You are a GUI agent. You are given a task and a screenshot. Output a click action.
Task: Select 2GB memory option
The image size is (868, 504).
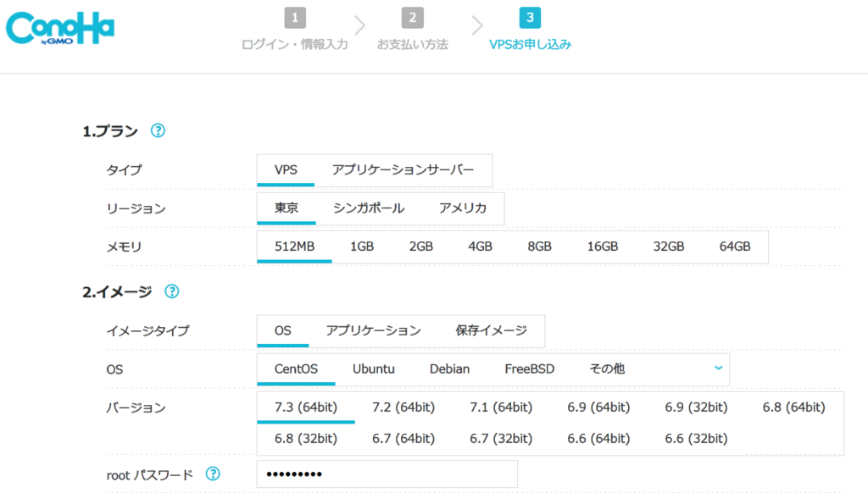point(421,246)
